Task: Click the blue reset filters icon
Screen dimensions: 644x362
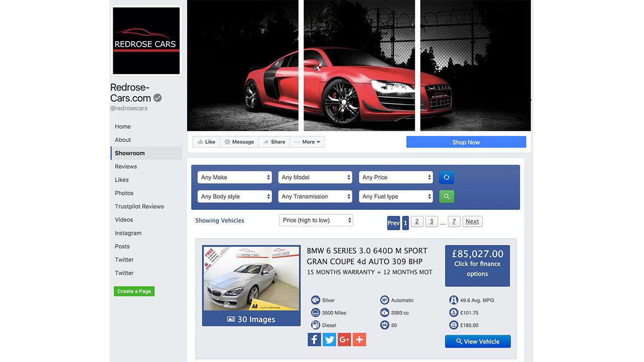Action: point(446,177)
